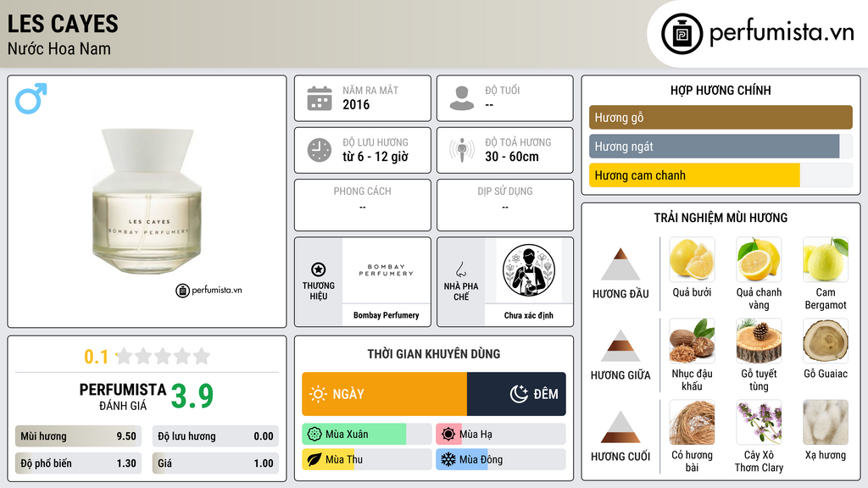Click the Nước Hoa Nam subtitle
The height and width of the screenshot is (488, 868).
coord(59,48)
